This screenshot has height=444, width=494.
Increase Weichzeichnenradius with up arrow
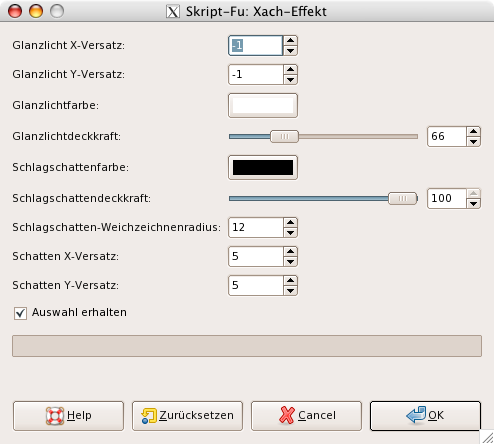[x=290, y=222]
